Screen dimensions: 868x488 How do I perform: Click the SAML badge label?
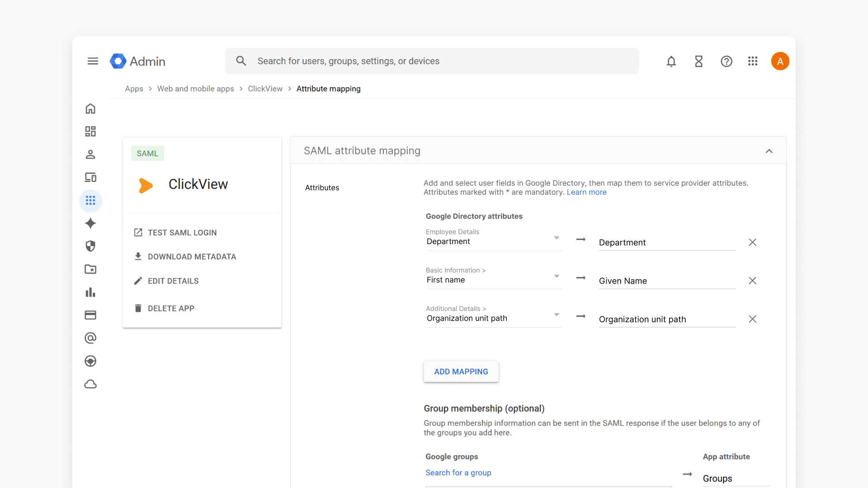click(x=147, y=154)
